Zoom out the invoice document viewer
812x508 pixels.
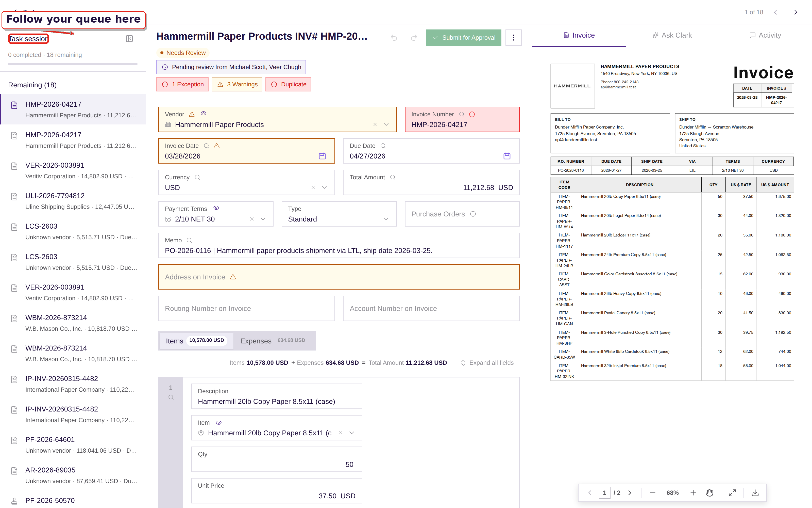(653, 493)
